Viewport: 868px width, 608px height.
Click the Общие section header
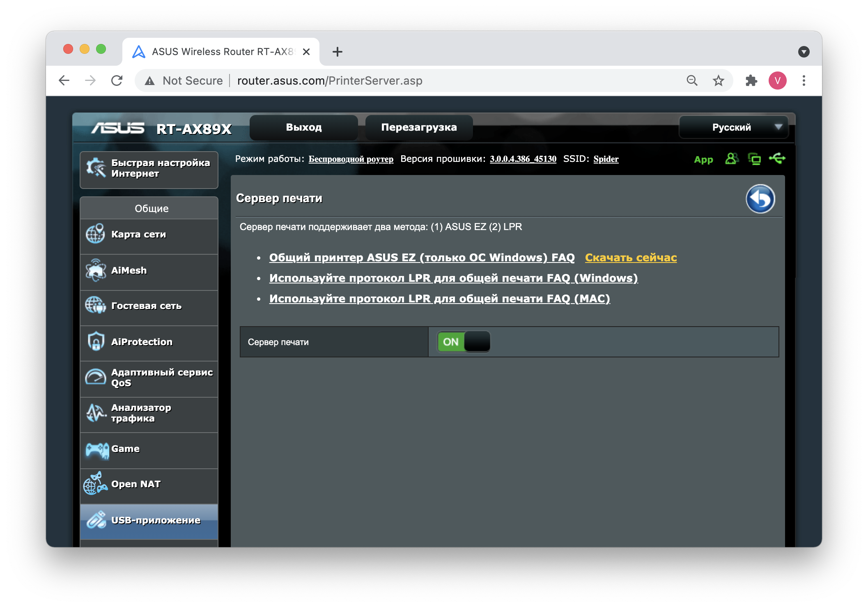(149, 208)
